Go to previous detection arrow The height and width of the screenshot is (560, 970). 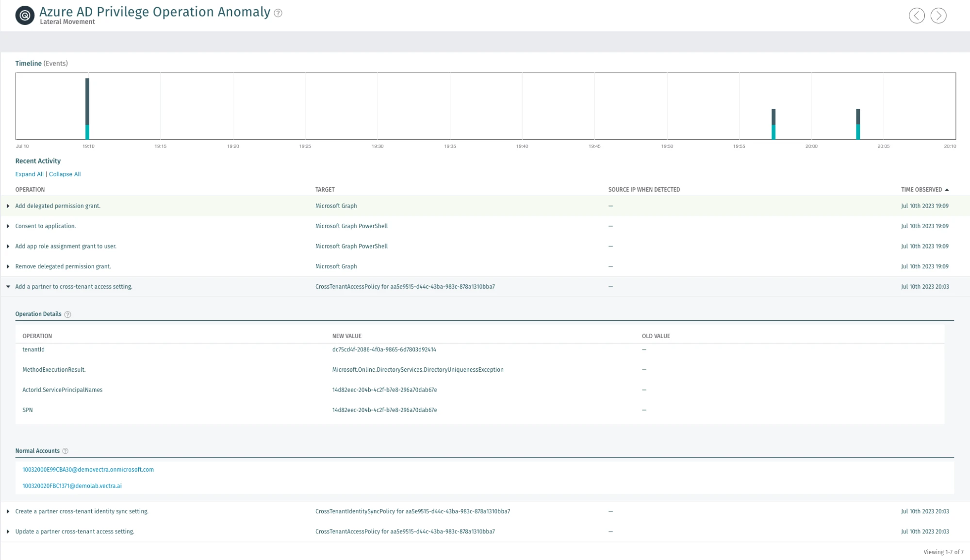(x=916, y=16)
